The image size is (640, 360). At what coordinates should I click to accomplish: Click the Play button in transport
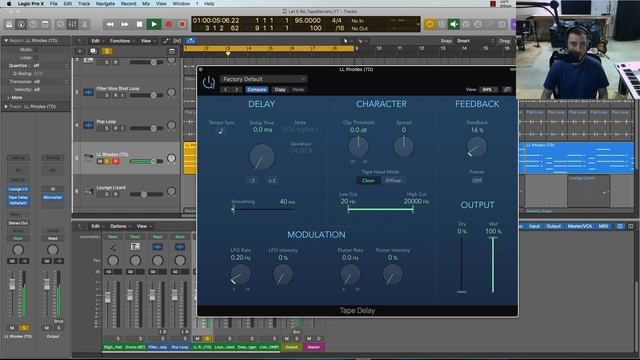154,24
